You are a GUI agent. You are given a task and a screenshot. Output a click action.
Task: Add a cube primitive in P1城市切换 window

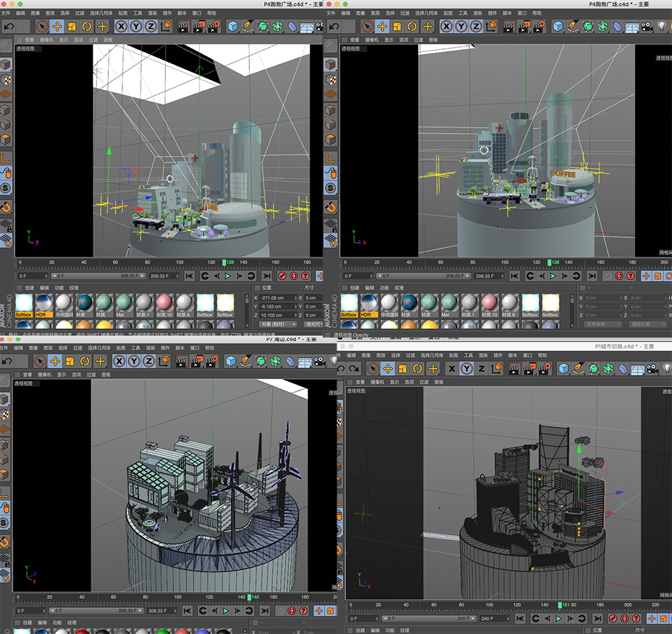[564, 368]
